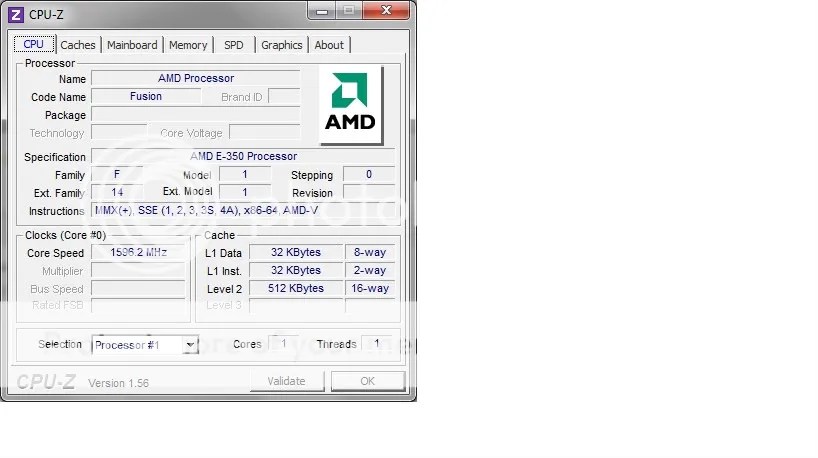Viewport: 818px width, 458px height.
Task: Select the Memory tab
Action: 188,45
